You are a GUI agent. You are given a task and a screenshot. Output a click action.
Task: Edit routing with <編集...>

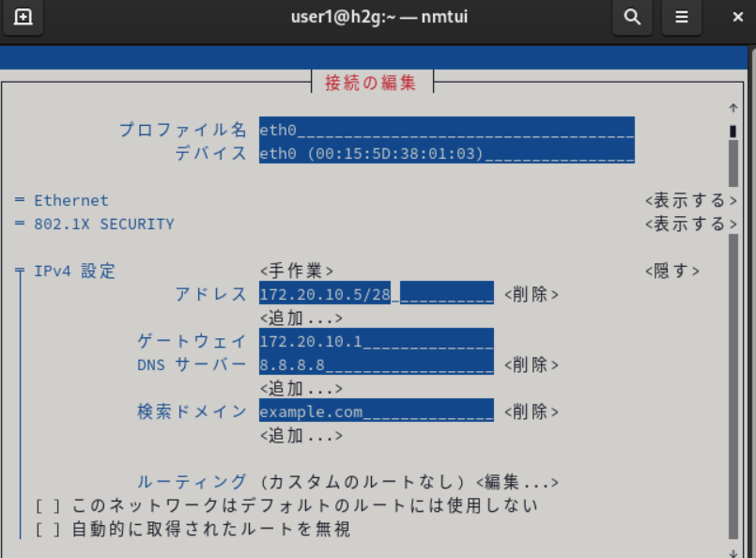517,482
